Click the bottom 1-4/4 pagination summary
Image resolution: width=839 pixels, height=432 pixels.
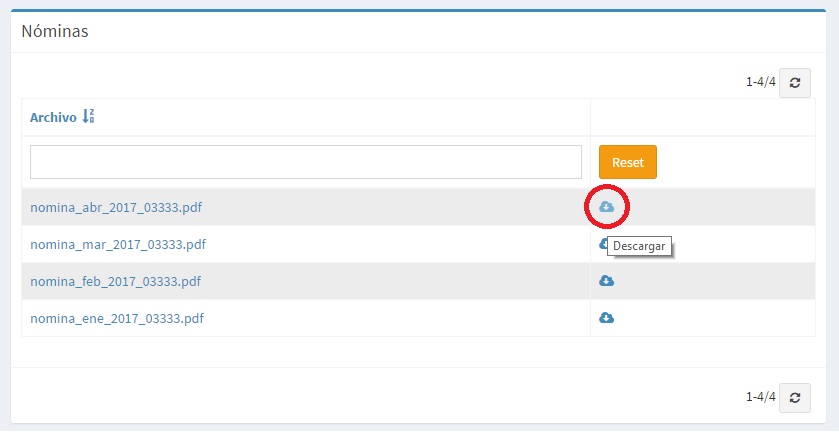(x=760, y=397)
